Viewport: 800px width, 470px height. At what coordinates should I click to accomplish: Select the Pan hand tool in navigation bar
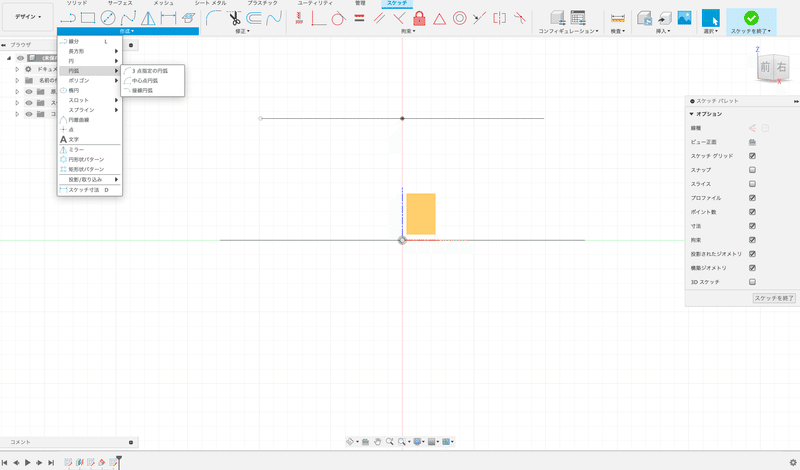click(x=377, y=441)
